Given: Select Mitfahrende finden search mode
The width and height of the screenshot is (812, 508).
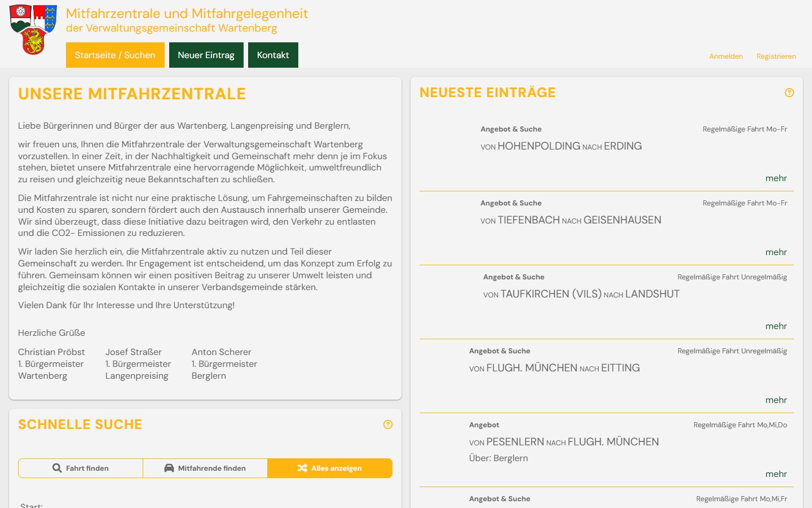Looking at the screenshot, I should pos(205,468).
